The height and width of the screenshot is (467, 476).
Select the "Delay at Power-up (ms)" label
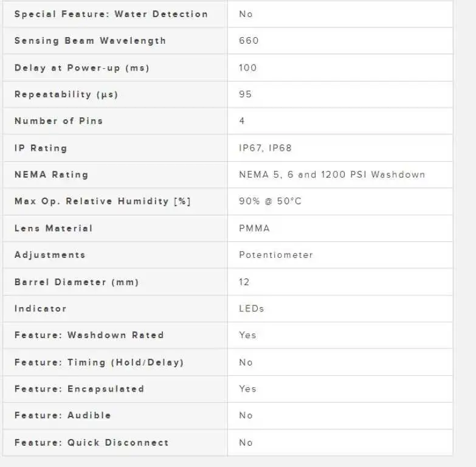81,67
